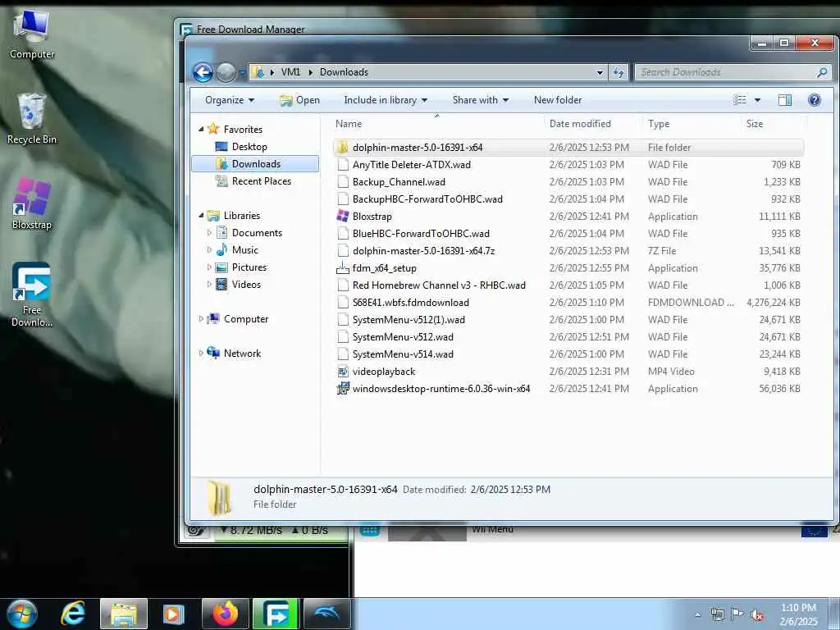This screenshot has width=840, height=630.
Task: Show the preview pane icon
Action: point(785,100)
